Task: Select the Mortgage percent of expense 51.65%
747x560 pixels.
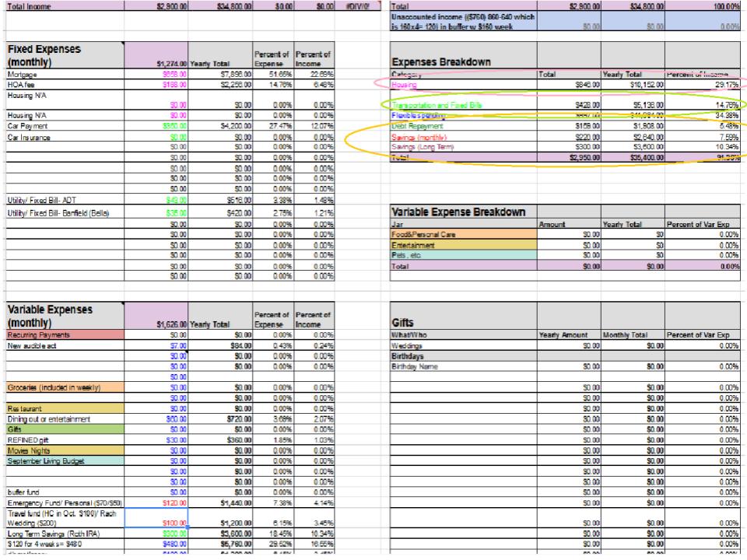Action: tap(273, 75)
